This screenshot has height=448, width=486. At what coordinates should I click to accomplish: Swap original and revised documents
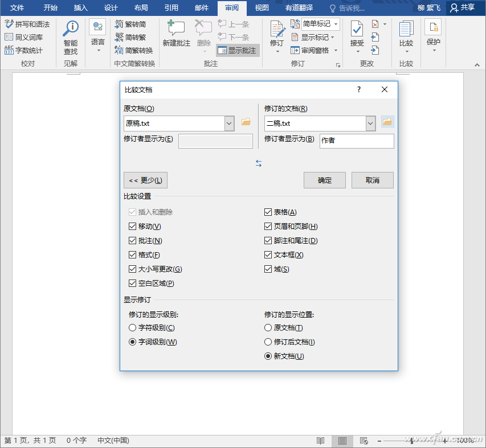pos(259,163)
